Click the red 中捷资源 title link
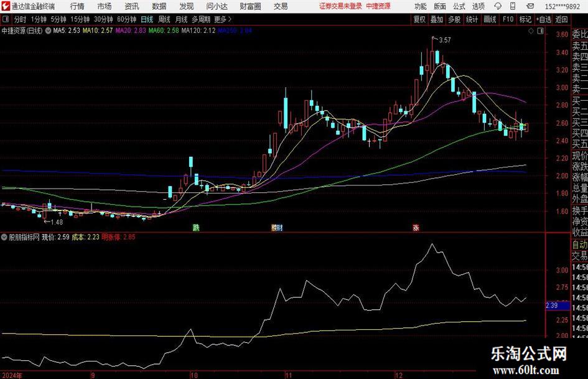The height and width of the screenshot is (379, 588). (378, 6)
